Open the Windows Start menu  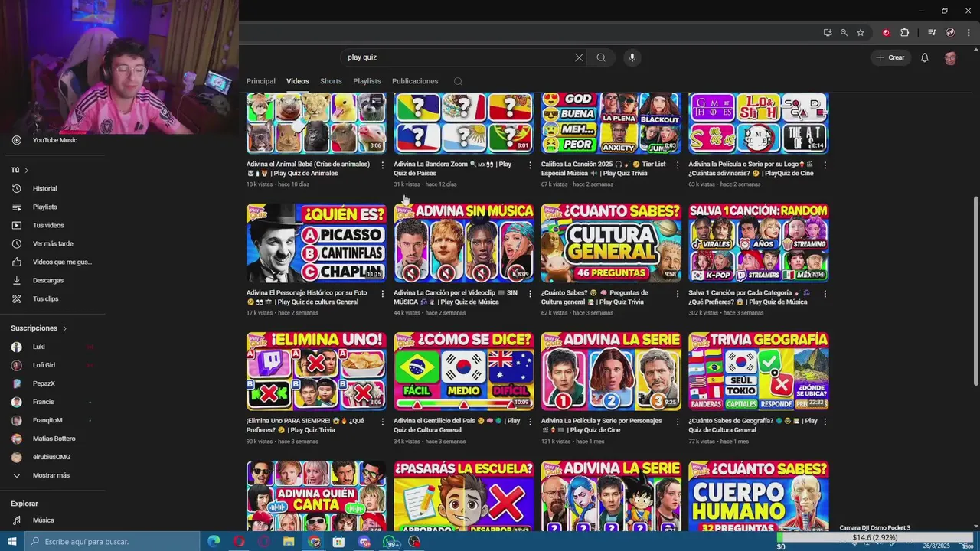(11, 542)
